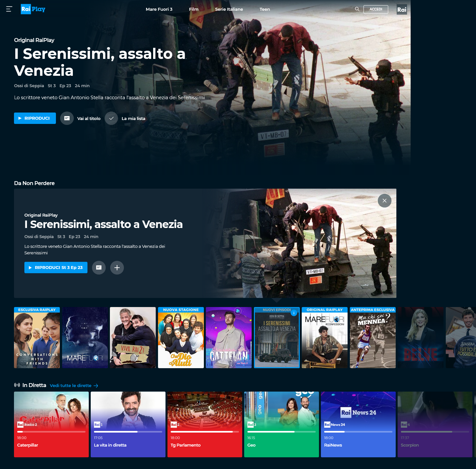Click the Rai logo in header
Image resolution: width=476 pixels, height=469 pixels.
pos(402,9)
